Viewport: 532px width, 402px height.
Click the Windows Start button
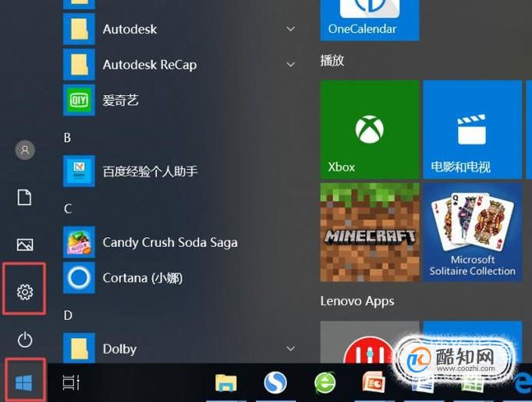click(x=23, y=382)
